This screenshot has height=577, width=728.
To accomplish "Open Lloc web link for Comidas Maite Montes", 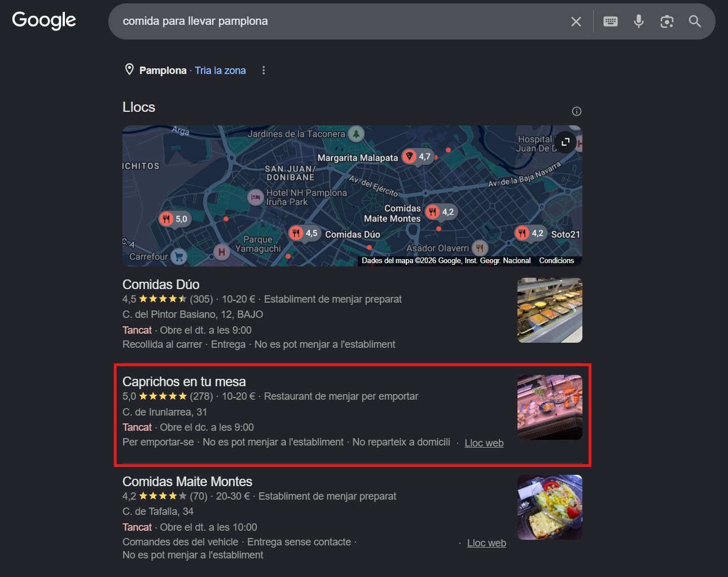I will 486,543.
